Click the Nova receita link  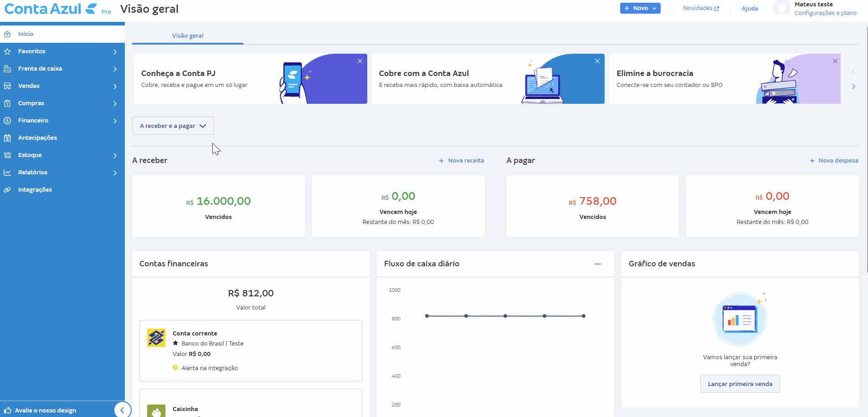(462, 161)
